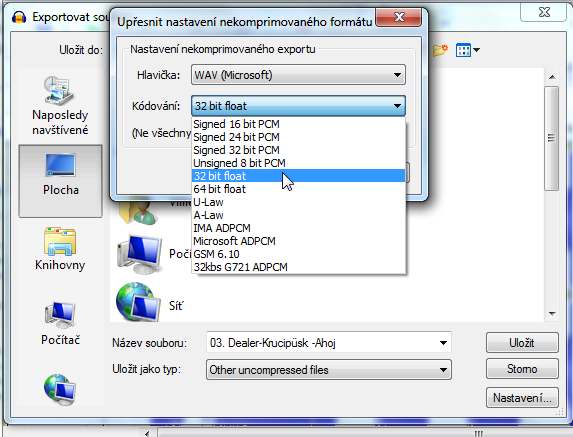Screen dimensions: 573x437
Task: Click the Storno cancel button
Action: (522, 369)
